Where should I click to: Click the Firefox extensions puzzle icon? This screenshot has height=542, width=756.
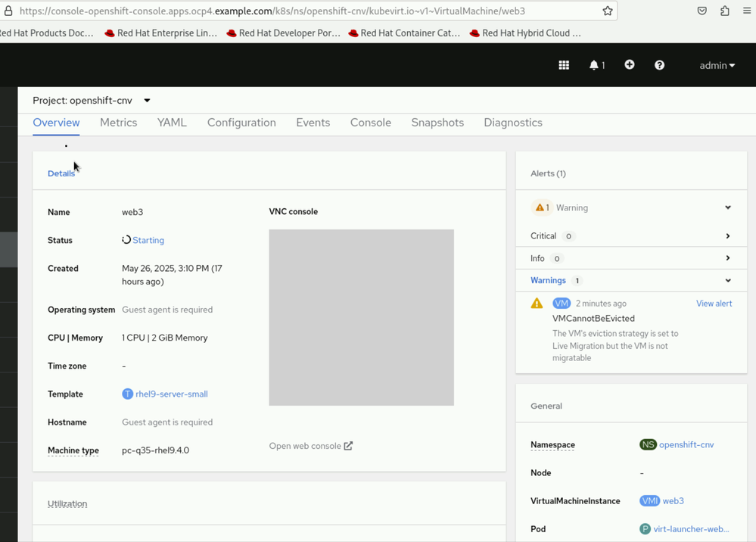724,11
